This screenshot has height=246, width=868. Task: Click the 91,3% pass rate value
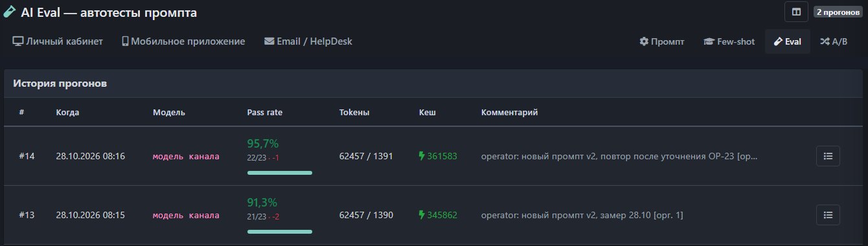click(x=263, y=203)
